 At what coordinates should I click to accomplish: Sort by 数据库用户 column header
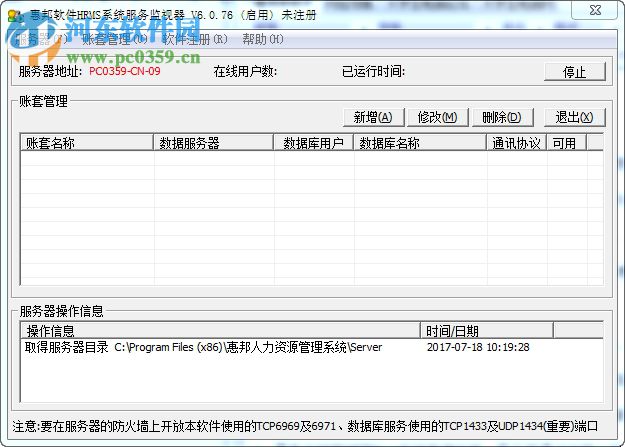pyautogui.click(x=313, y=143)
